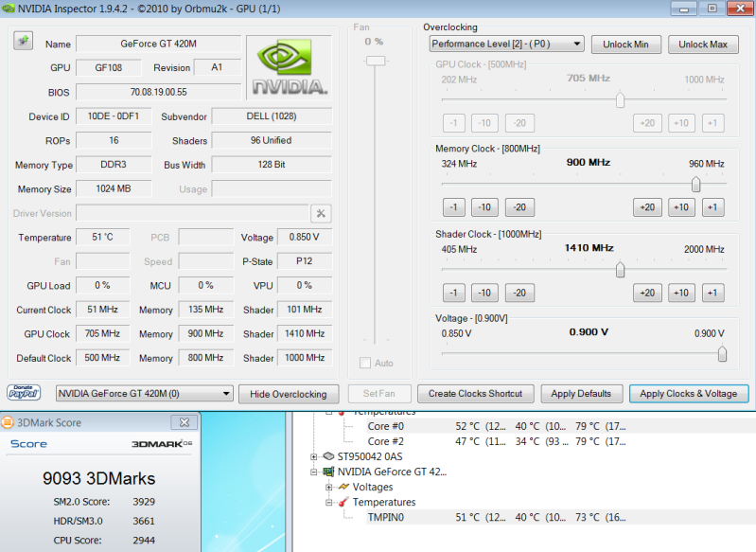This screenshot has width=756, height=552.
Task: Click the Unlock Min button
Action: 625,45
